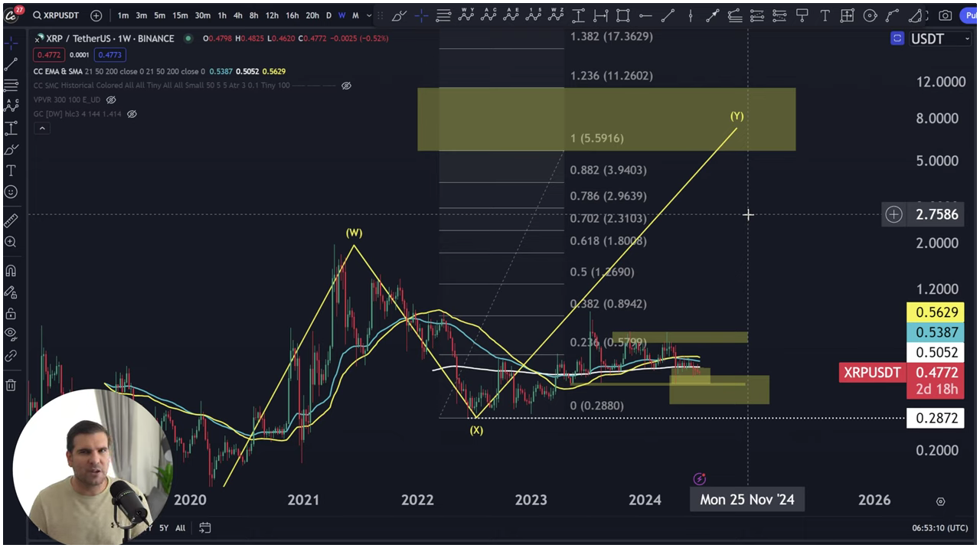Select the trend line tool in the left sidebar

pyautogui.click(x=11, y=64)
